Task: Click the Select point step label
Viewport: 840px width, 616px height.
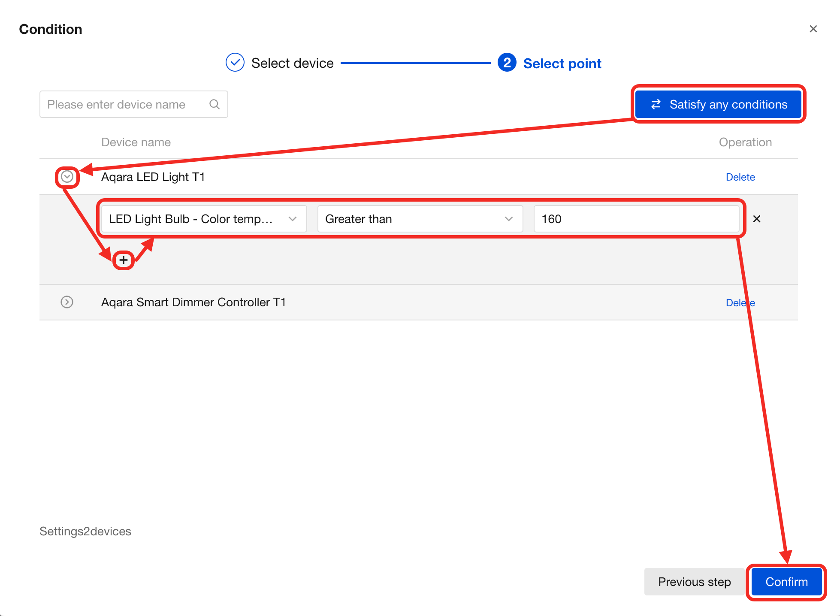Action: [562, 63]
